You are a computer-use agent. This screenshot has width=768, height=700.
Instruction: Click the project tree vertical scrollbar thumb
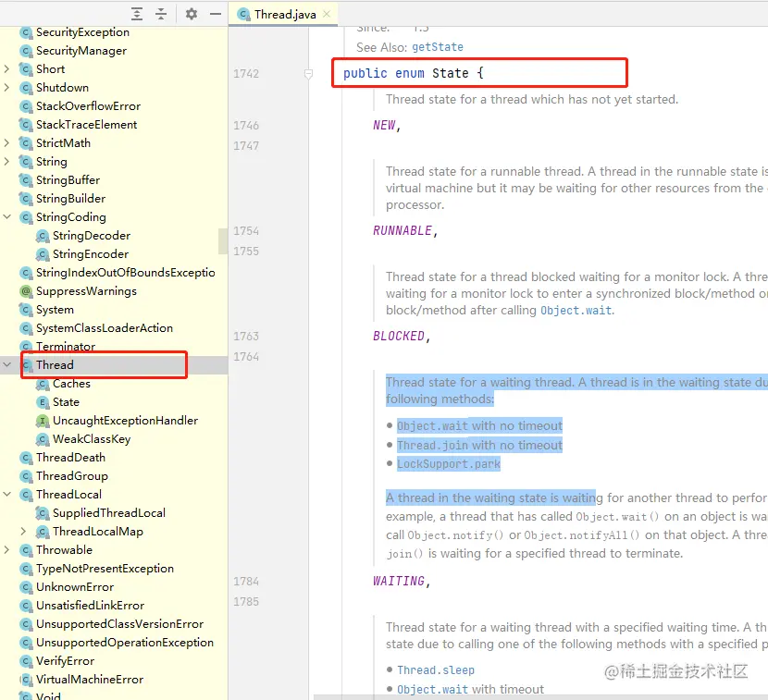[223, 240]
